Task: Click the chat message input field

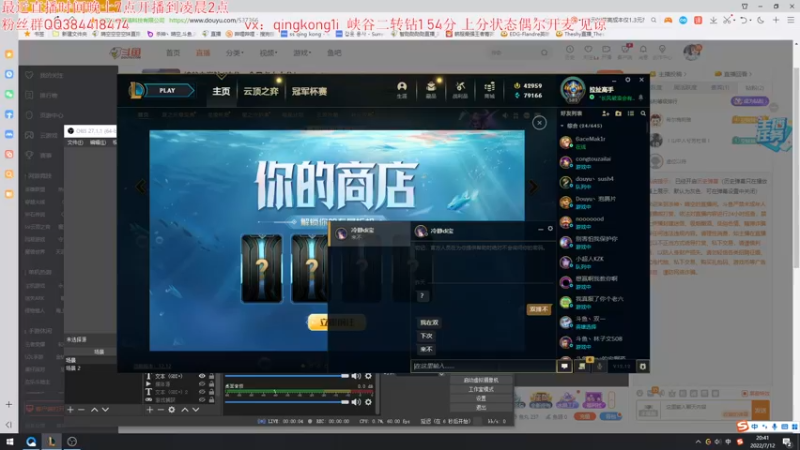Action: point(483,366)
